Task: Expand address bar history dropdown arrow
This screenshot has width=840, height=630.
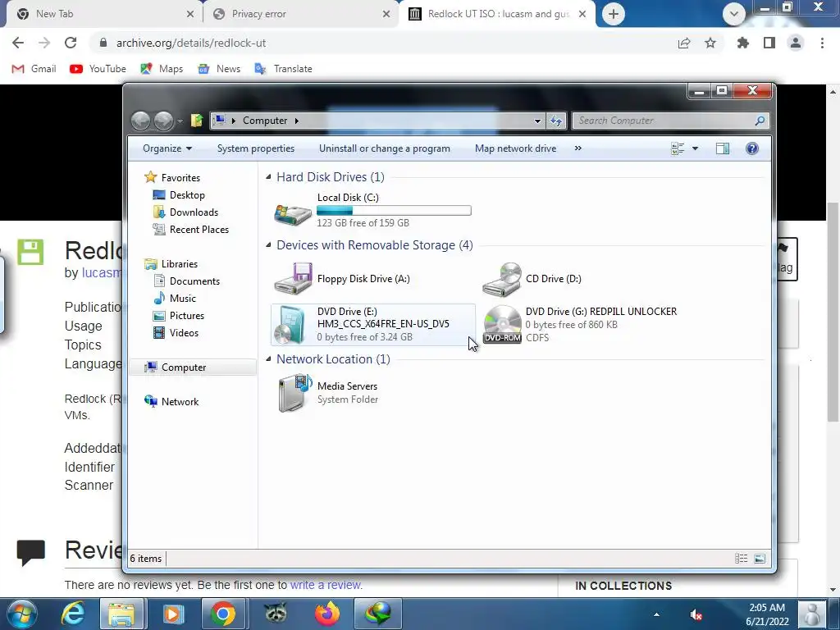Action: pyautogui.click(x=537, y=121)
